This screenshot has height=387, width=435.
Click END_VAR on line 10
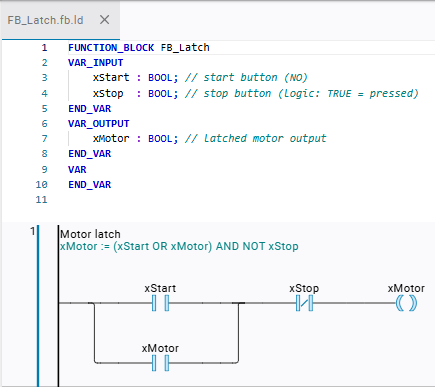90,185
